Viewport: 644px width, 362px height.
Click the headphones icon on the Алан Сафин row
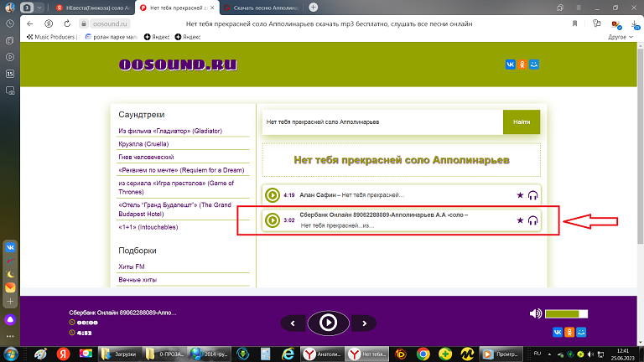pos(532,195)
